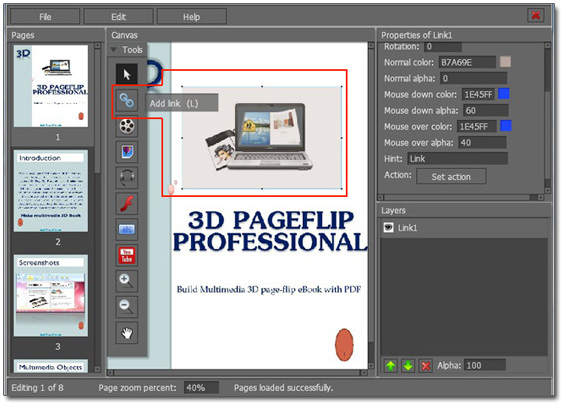Open the Edit menu
This screenshot has height=411, width=570.
pyautogui.click(x=119, y=17)
